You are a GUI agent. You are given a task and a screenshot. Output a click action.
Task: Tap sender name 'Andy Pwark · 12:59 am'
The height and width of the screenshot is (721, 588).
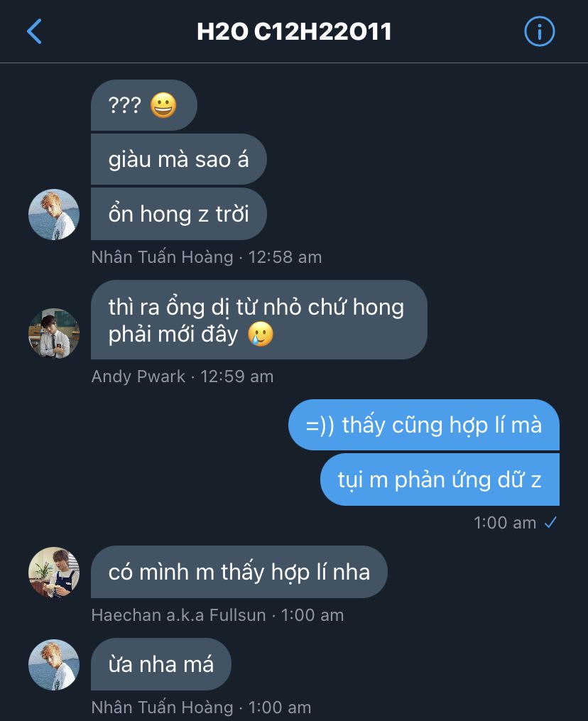[183, 376]
